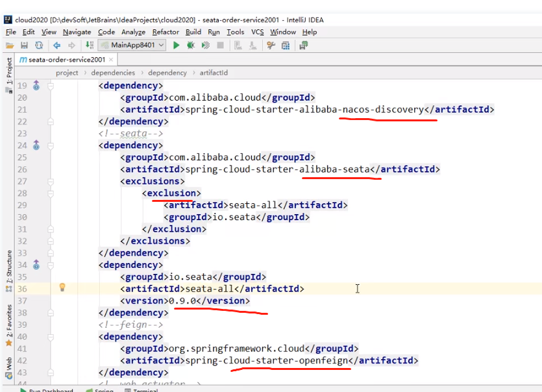
Task: Open the VCS menu
Action: pos(257,32)
